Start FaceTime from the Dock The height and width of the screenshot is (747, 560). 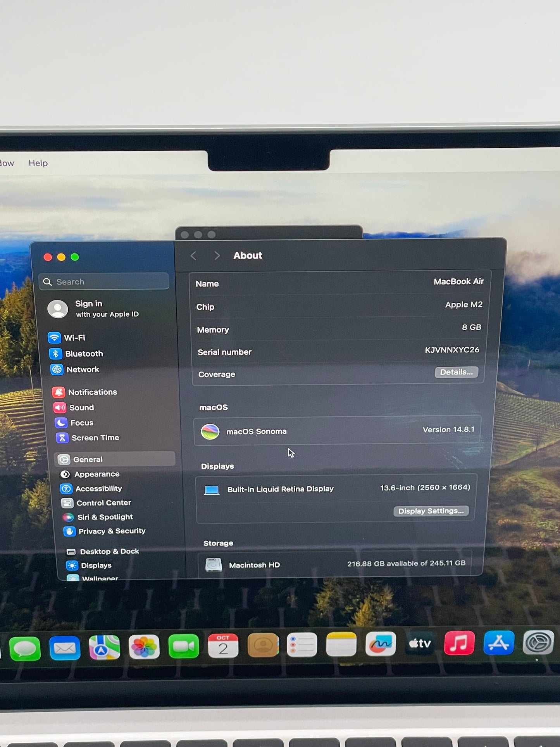[184, 646]
